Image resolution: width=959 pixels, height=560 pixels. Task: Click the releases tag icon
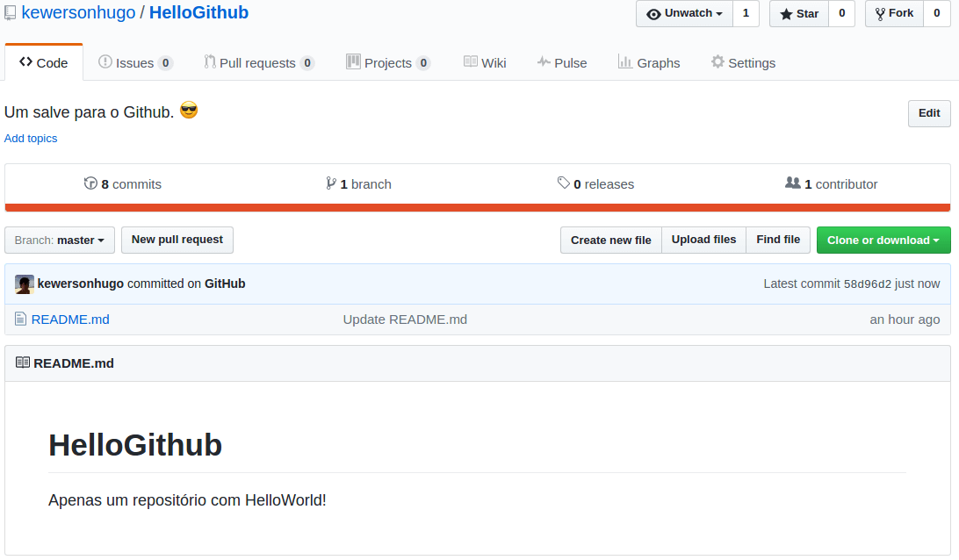pyautogui.click(x=565, y=183)
